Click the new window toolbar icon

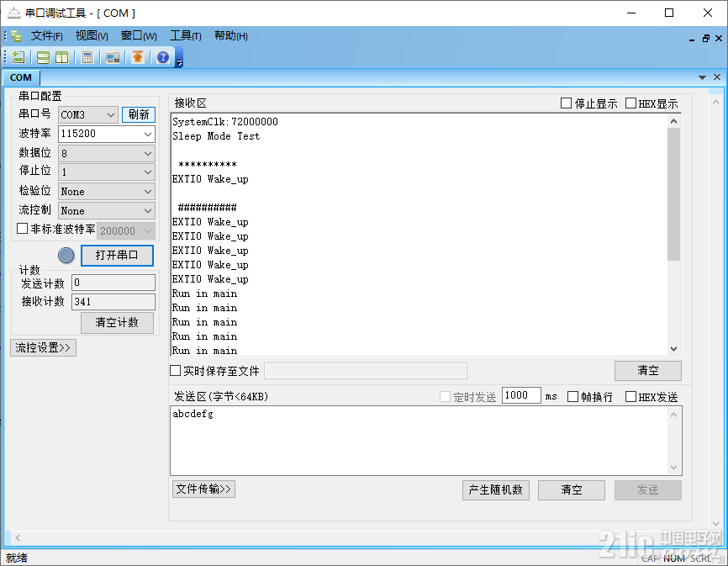tap(18, 57)
